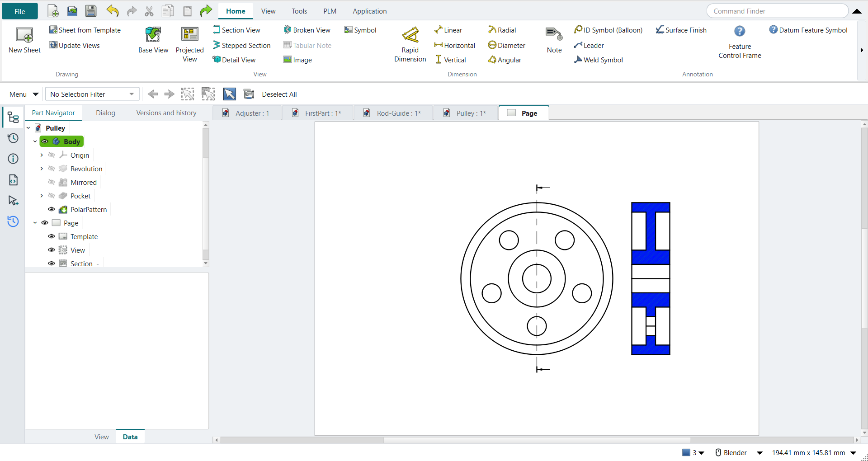Open the info sidebar icon
Image resolution: width=868 pixels, height=461 pixels.
coord(13,159)
